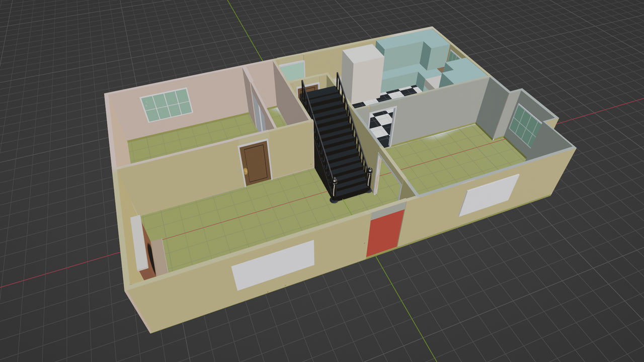
Task: Select the paned window in the right room
Action: [525, 125]
